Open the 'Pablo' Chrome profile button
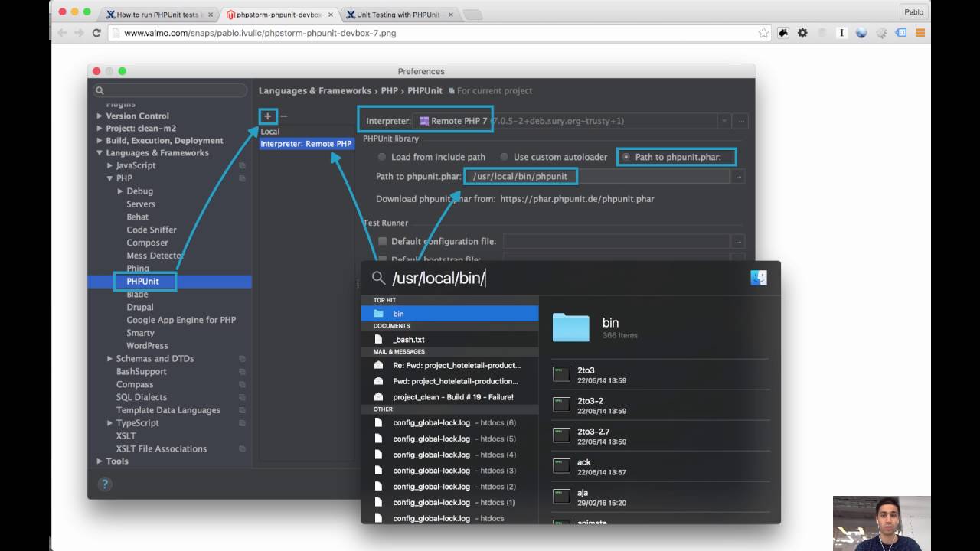The width and height of the screenshot is (980, 551). click(x=914, y=12)
